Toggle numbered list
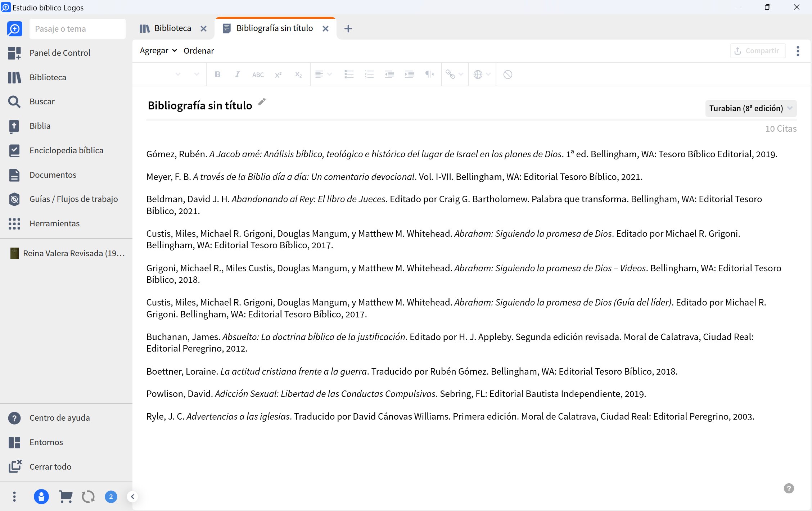 coord(369,74)
